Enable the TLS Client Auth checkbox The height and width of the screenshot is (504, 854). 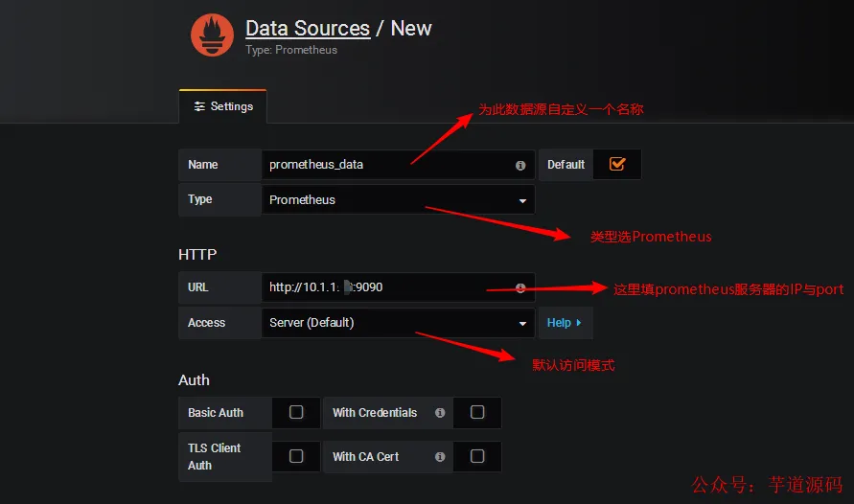tap(296, 456)
